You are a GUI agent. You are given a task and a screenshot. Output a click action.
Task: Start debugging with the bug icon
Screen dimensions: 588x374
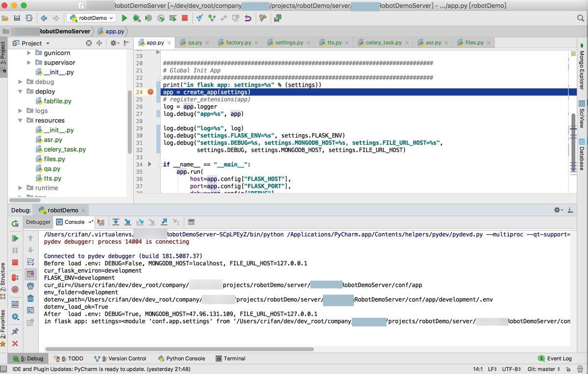(137, 18)
